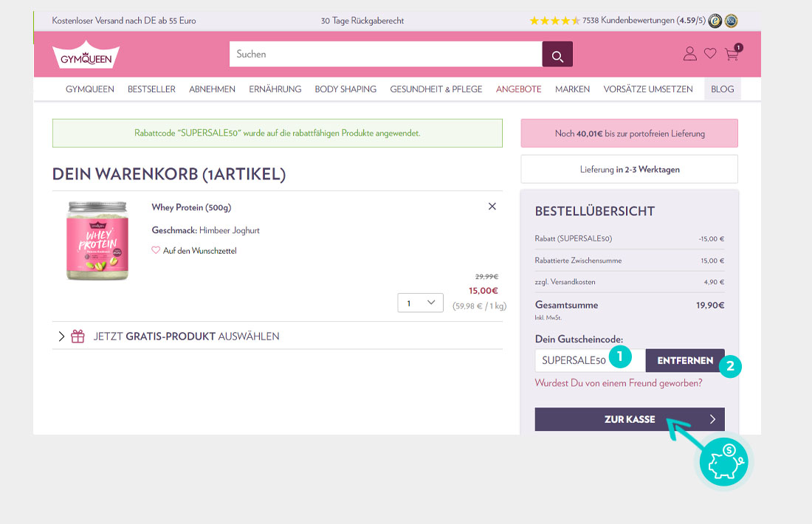The image size is (812, 524).
Task: Open the ANGEBOTE menu
Action: click(518, 89)
